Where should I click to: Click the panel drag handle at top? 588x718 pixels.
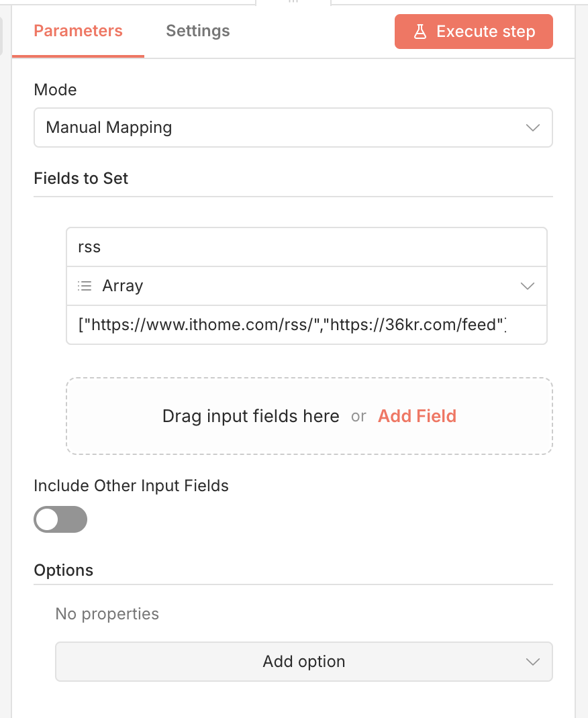(293, 2)
